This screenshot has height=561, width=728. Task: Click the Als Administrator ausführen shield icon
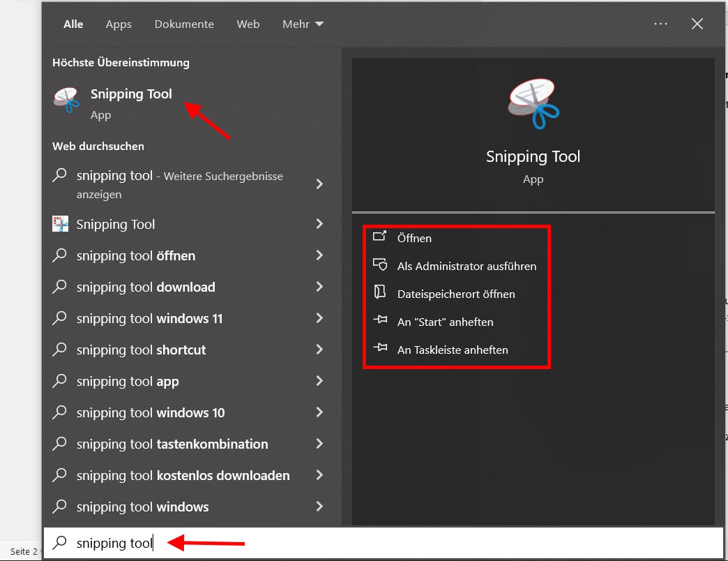380,264
